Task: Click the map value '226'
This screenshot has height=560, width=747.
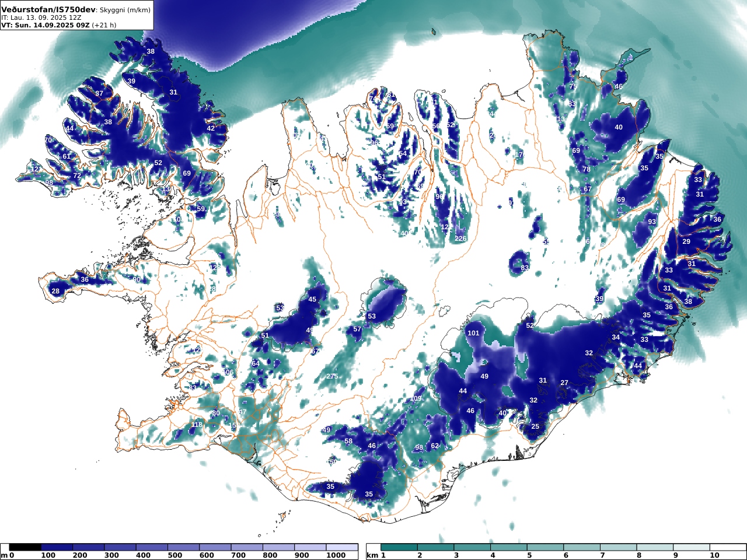Action: pyautogui.click(x=460, y=238)
